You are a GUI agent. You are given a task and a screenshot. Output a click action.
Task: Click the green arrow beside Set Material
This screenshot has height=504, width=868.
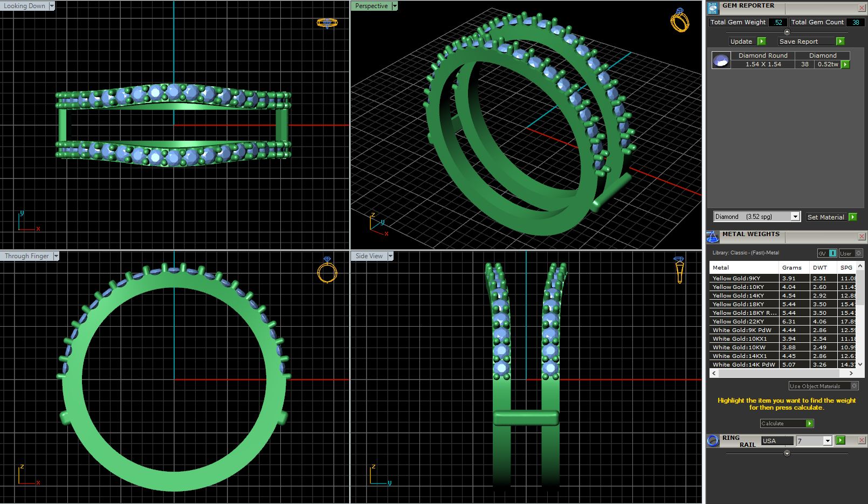[x=852, y=217]
